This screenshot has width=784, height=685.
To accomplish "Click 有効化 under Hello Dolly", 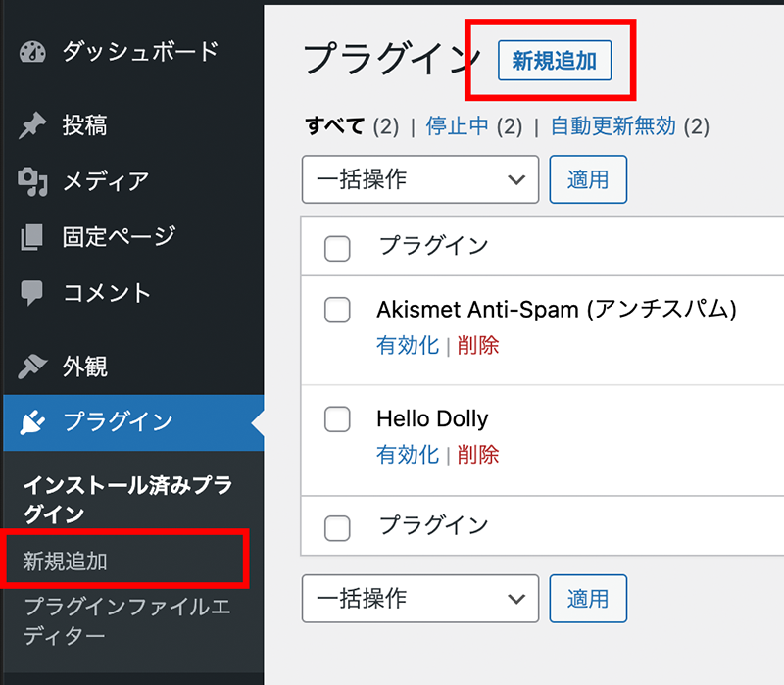I will coord(408,455).
